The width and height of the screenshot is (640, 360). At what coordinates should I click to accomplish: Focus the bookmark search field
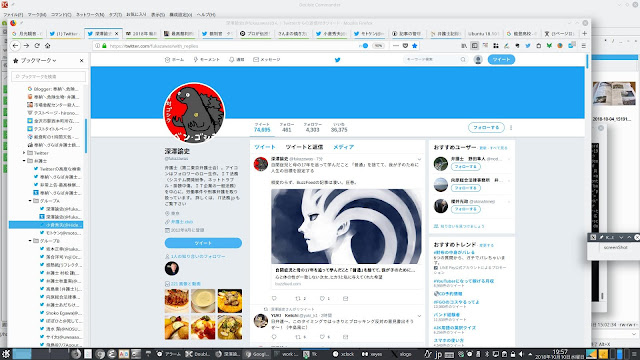tap(49, 76)
